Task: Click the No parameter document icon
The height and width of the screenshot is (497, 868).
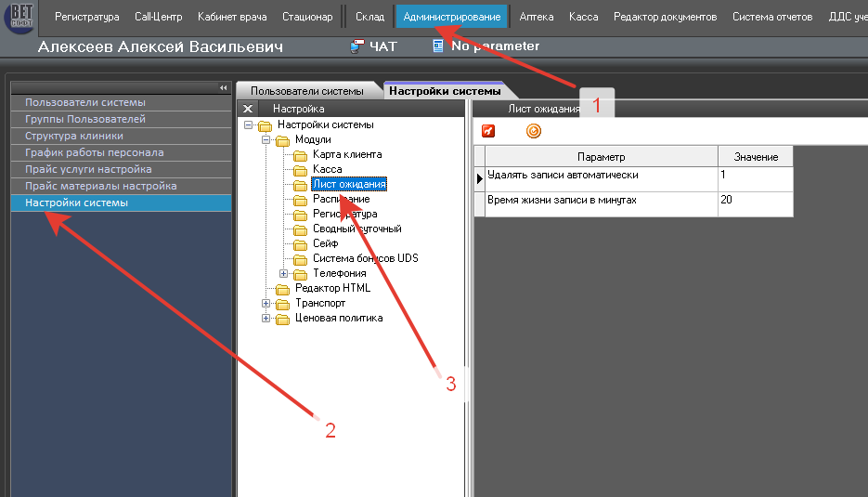Action: 438,46
